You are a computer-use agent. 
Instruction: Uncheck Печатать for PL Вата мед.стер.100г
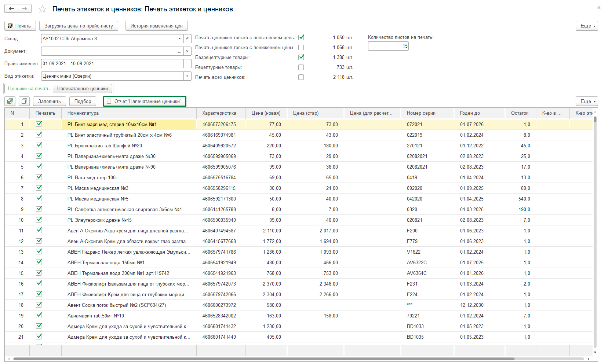[x=39, y=177]
